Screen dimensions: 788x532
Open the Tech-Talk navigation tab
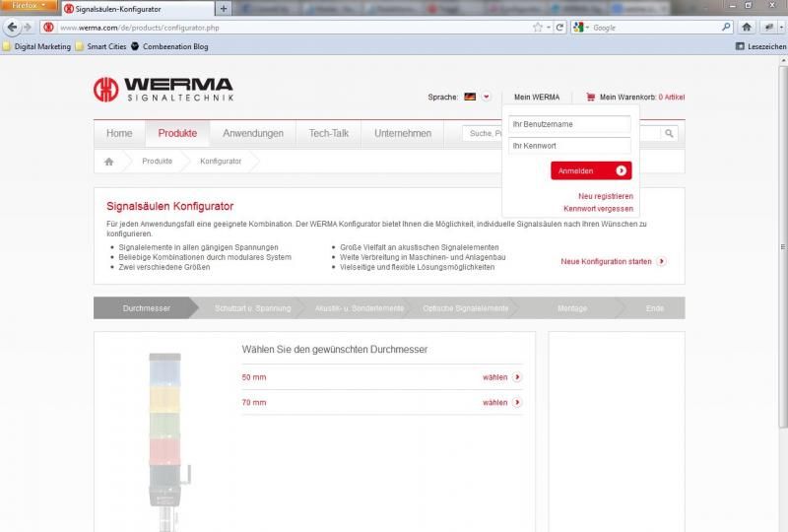[x=329, y=133]
